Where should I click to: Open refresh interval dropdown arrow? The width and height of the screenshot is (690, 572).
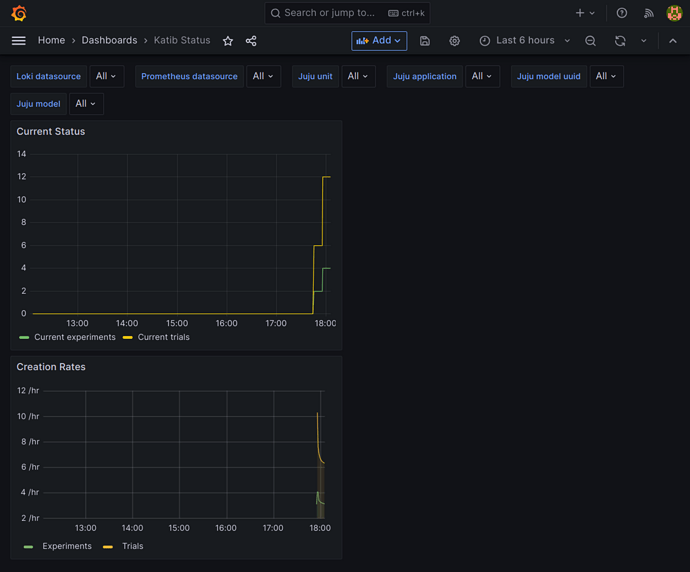point(644,41)
